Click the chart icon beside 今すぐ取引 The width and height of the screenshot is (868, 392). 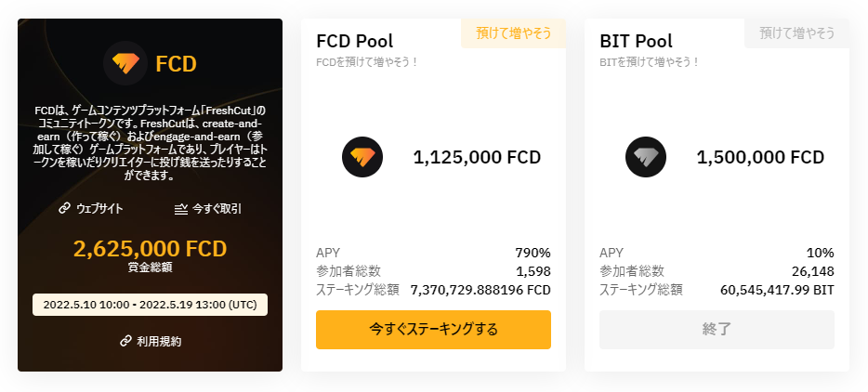[181, 209]
